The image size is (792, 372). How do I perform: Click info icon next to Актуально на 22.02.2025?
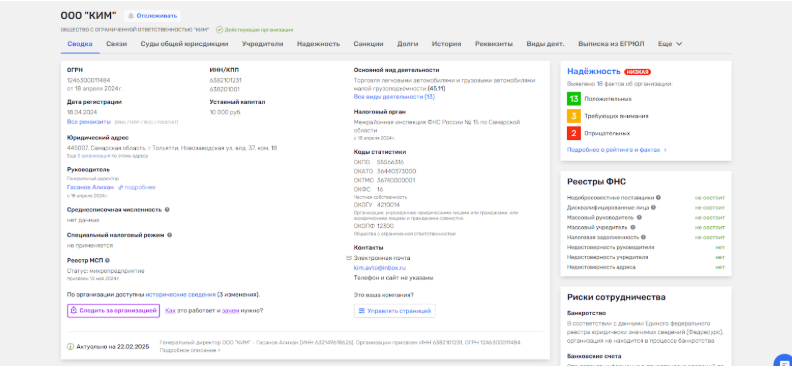pyautogui.click(x=71, y=347)
